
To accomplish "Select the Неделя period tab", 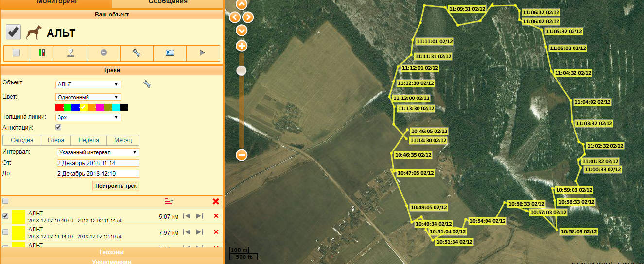I will pyautogui.click(x=88, y=140).
